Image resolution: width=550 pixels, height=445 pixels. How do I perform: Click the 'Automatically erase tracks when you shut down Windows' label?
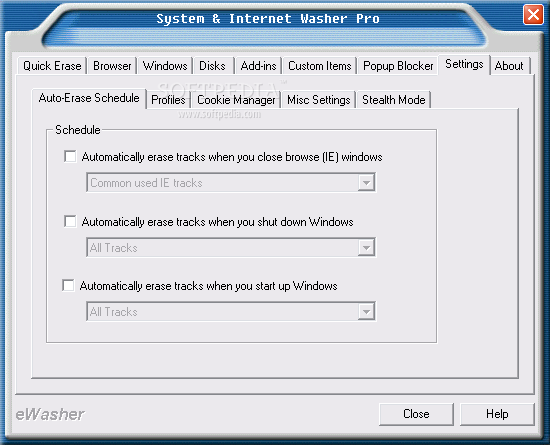point(217,222)
